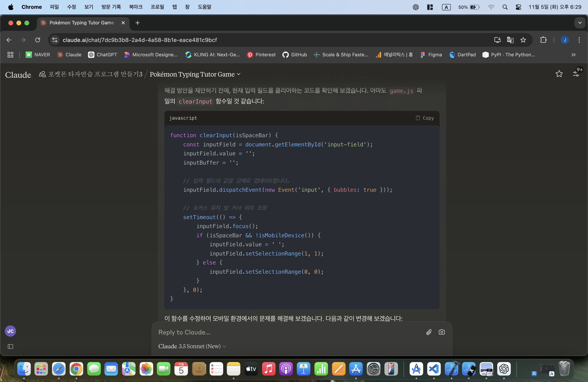This screenshot has height=382, width=588.
Task: Open Spotlight search in menu bar
Action: 505,7
